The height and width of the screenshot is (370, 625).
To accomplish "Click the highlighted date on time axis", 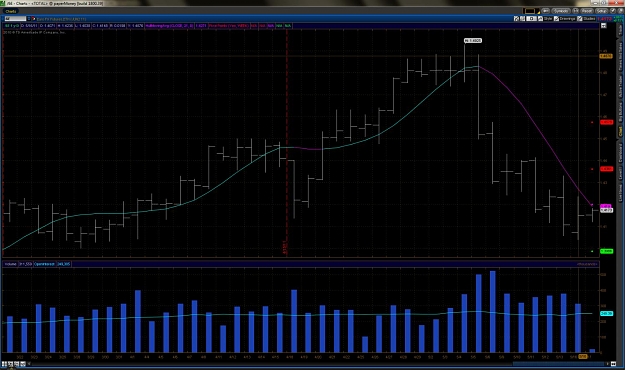I will (x=582, y=356).
